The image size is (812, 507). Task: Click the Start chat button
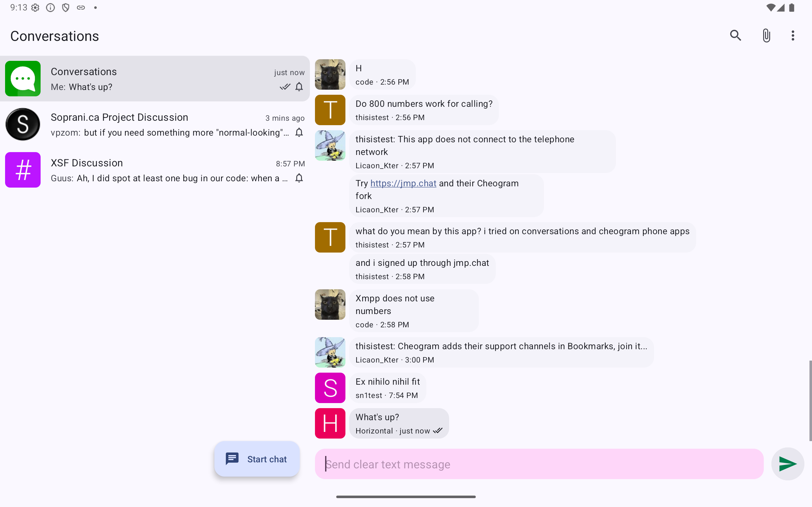coord(257,459)
